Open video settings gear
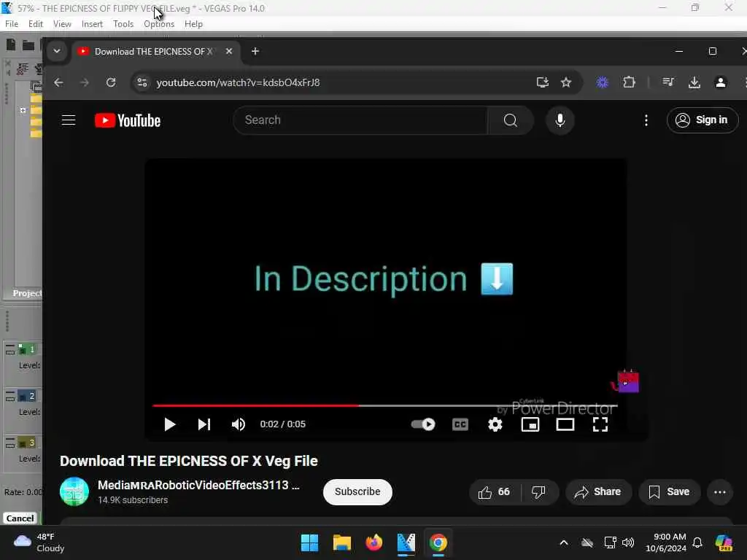The image size is (747, 560). pyautogui.click(x=495, y=424)
